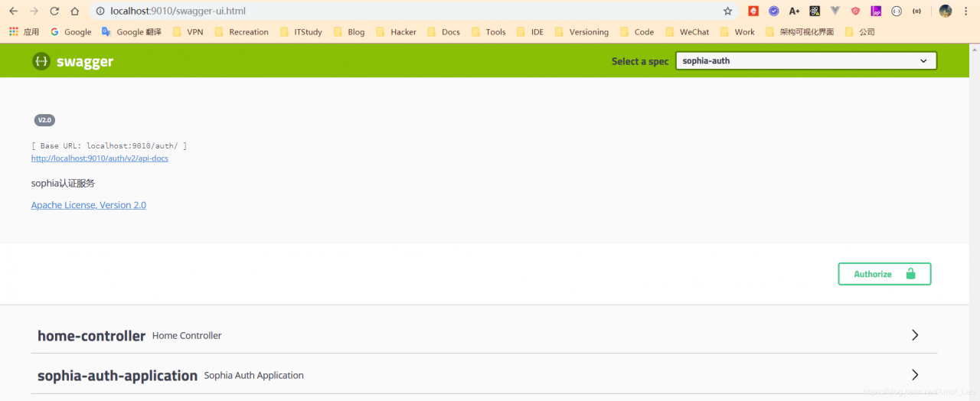Screen dimensions: 980x401
Task: Open the red shield extension
Action: pyautogui.click(x=855, y=11)
